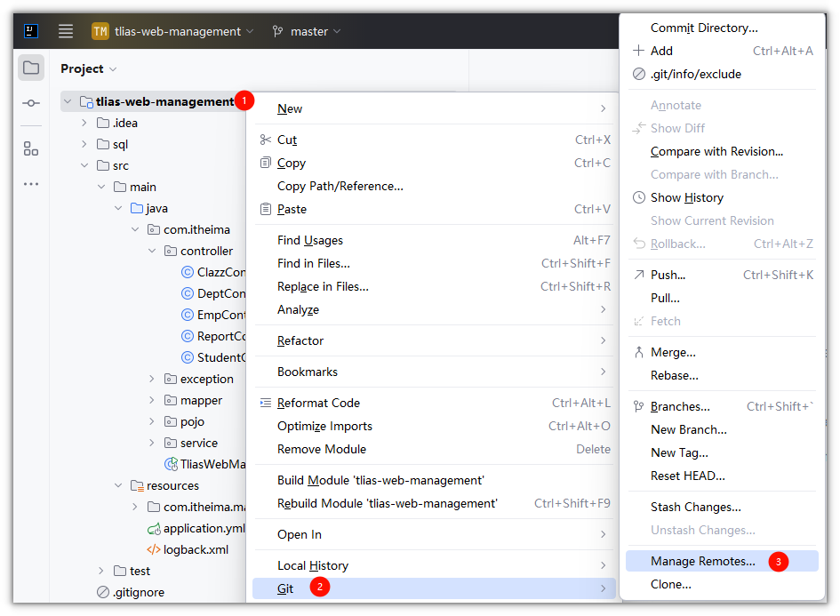Select Find Usages
This screenshot has width=840, height=616.
[x=435, y=241]
